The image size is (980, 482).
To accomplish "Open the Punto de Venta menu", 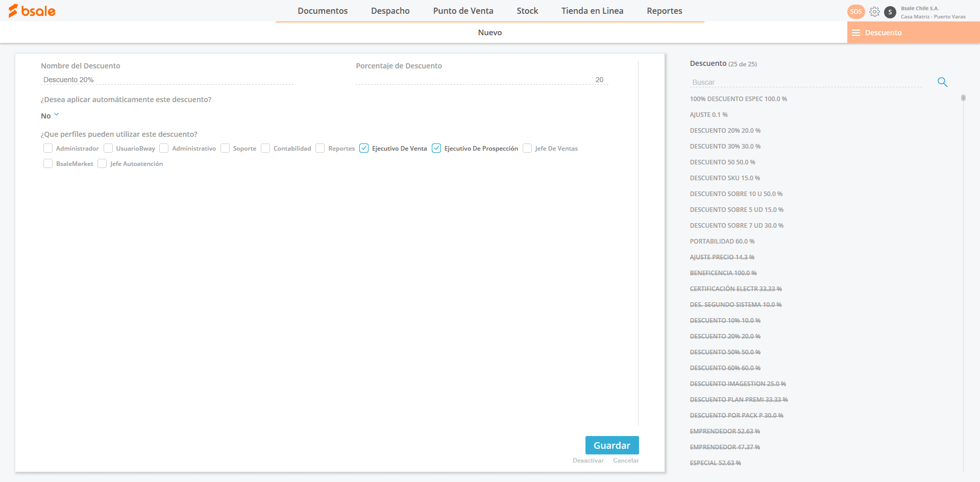I will click(463, 11).
